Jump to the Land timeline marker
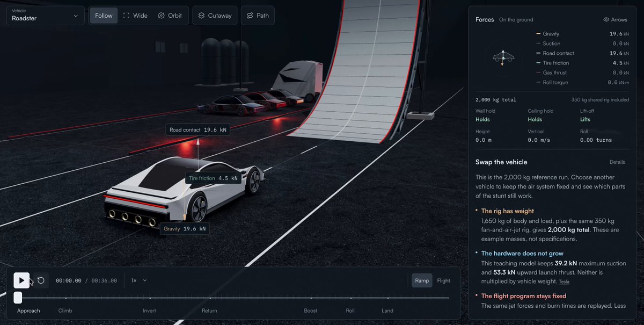The image size is (644, 325). point(387,310)
